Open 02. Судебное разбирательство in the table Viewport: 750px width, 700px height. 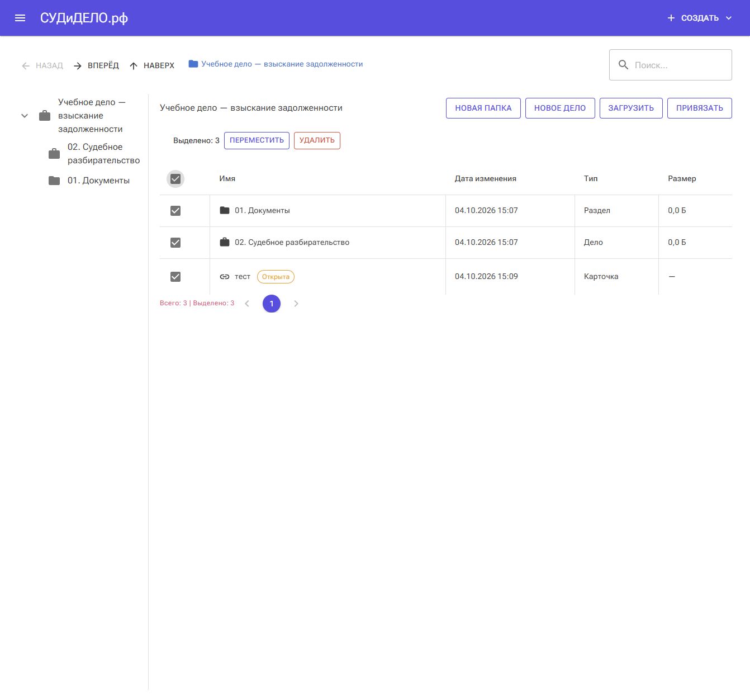(292, 243)
